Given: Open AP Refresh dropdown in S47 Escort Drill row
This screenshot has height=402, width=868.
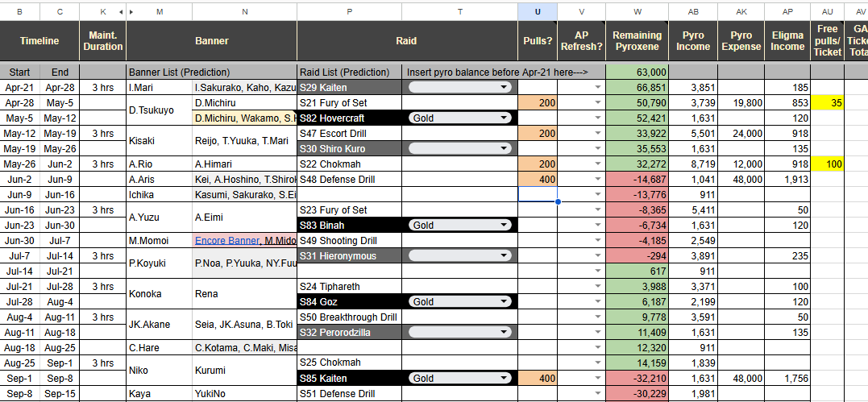Looking at the screenshot, I should point(597,134).
